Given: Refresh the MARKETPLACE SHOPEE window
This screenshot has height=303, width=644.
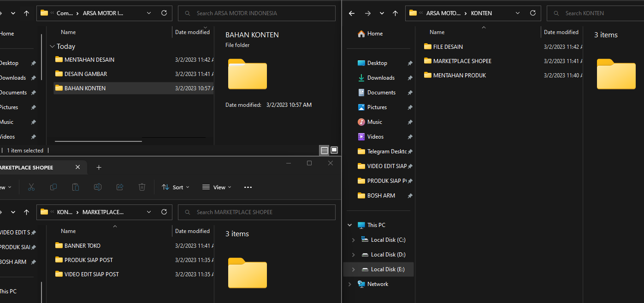Looking at the screenshot, I should coord(164,212).
